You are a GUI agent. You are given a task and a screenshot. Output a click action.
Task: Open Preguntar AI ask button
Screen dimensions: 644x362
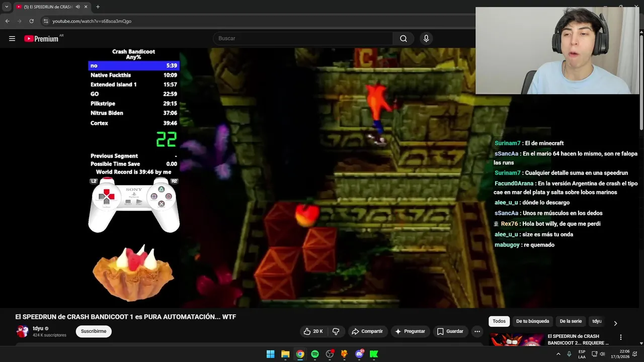410,331
